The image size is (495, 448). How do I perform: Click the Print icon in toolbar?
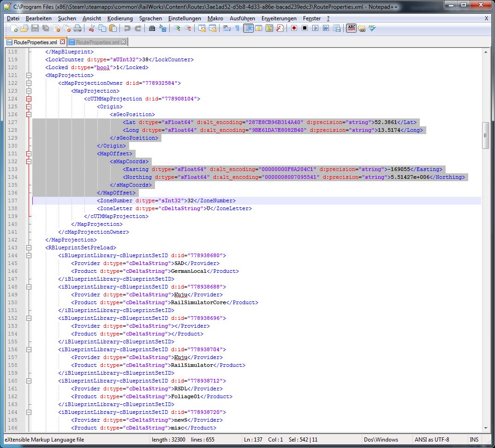pyautogui.click(x=78, y=29)
